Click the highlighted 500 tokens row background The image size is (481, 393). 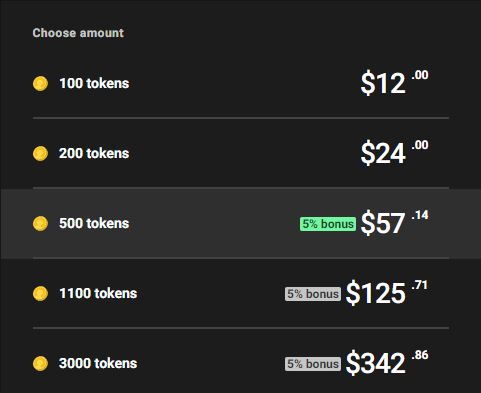click(240, 223)
